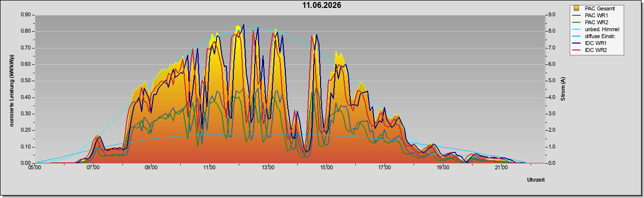The height and width of the screenshot is (198, 644).
Task: Click the chart title date 11.06.2026
Action: tap(322, 5)
